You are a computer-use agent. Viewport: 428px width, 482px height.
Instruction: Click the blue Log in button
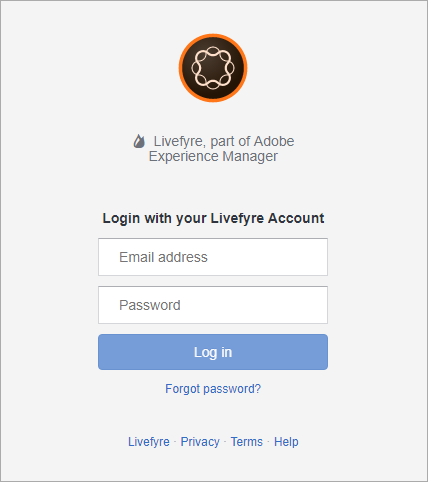(x=213, y=352)
